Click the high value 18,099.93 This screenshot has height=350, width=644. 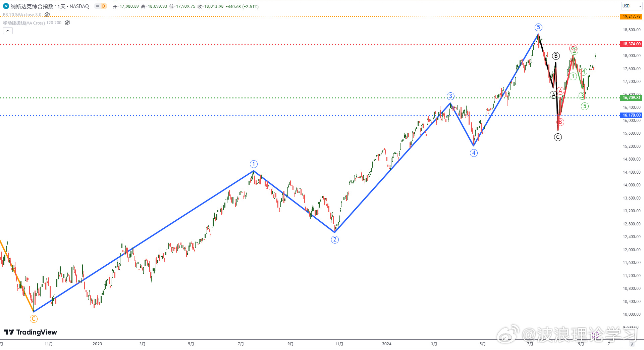(x=157, y=6)
